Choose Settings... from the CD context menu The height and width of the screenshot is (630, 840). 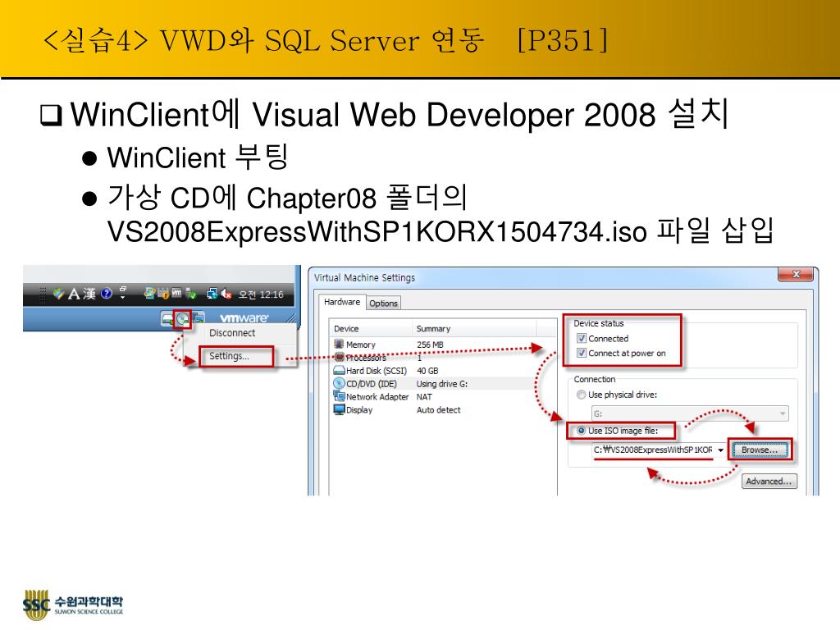[x=230, y=356]
